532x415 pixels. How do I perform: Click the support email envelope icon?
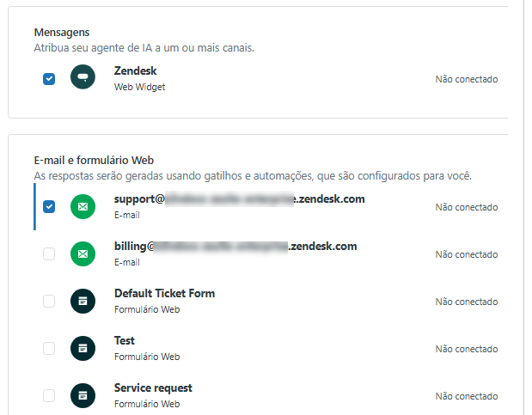click(x=83, y=207)
